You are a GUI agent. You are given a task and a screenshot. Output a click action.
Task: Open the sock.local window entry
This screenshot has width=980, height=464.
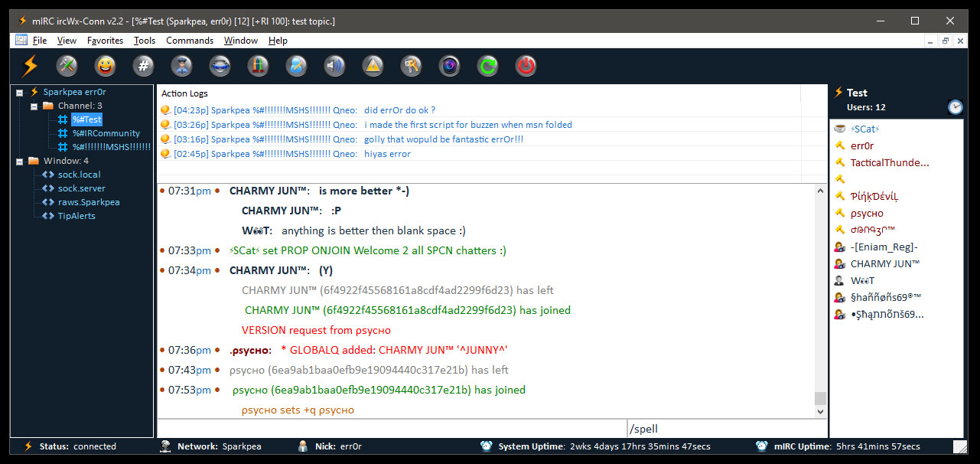click(80, 175)
